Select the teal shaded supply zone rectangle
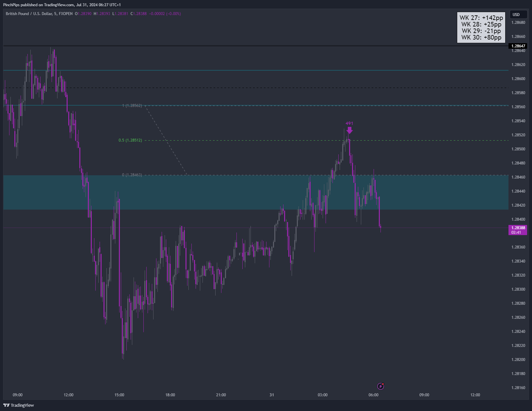532x411 pixels. 256,192
